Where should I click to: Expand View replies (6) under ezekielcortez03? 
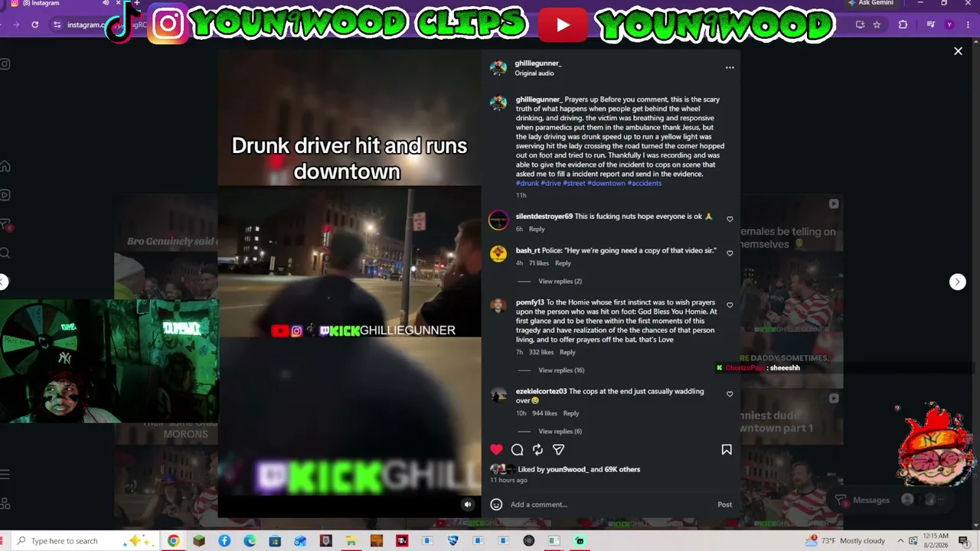point(560,432)
